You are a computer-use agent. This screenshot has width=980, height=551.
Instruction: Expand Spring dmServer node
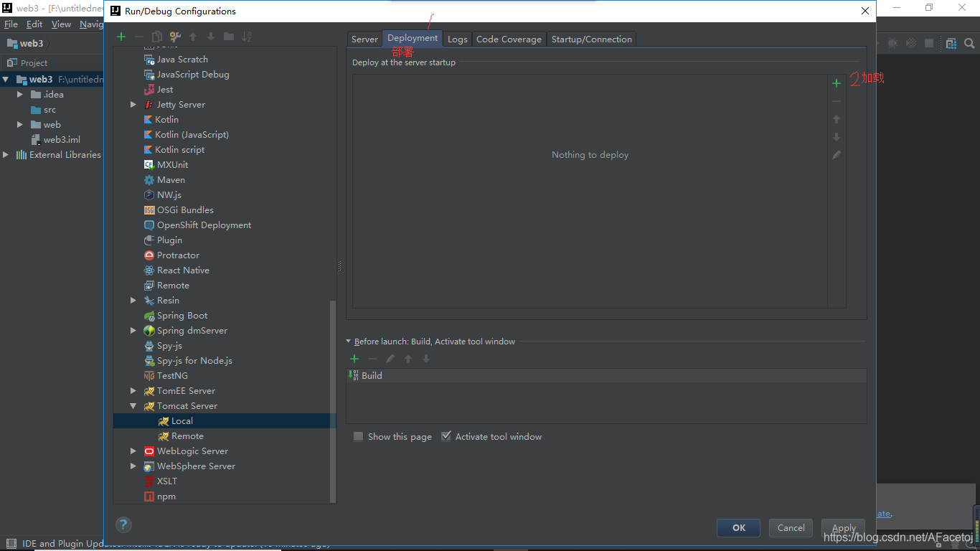tap(133, 331)
